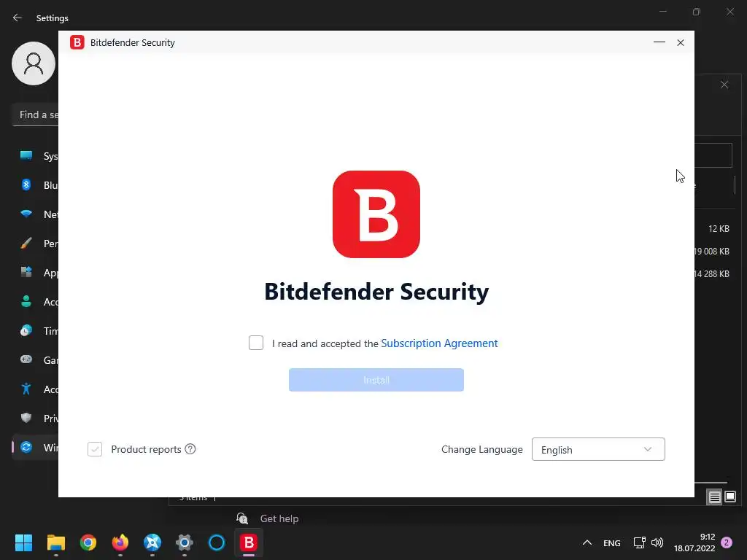Show hidden system tray icons
This screenshot has width=747, height=560.
pyautogui.click(x=587, y=542)
